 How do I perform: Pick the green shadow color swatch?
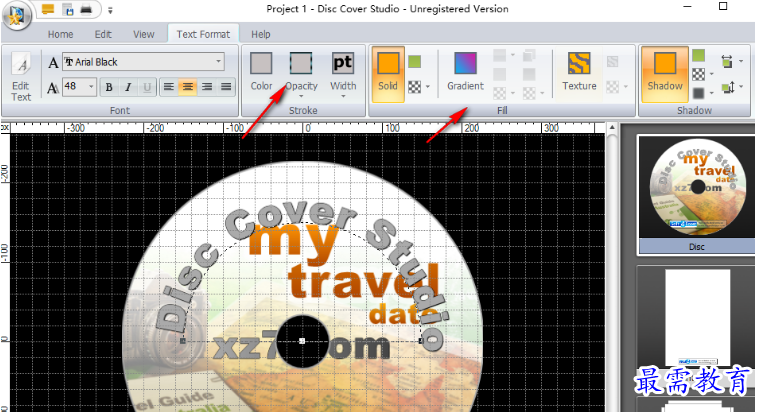pos(698,56)
